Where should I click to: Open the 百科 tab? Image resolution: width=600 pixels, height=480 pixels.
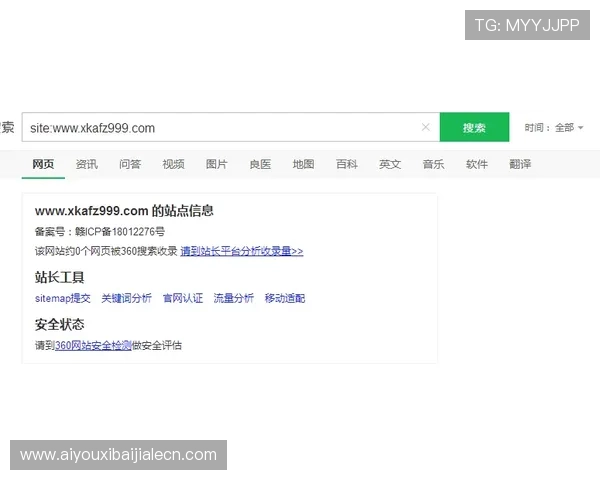tap(347, 164)
